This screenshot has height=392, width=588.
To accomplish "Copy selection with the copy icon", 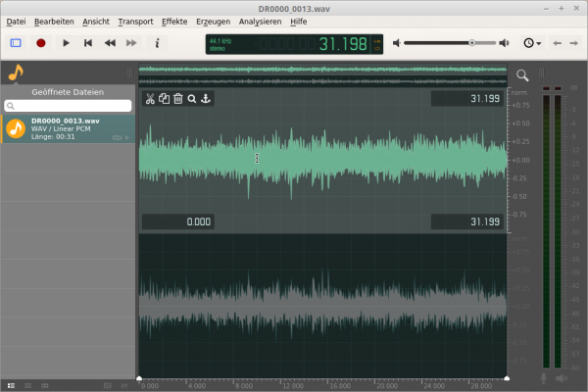I will [x=164, y=99].
